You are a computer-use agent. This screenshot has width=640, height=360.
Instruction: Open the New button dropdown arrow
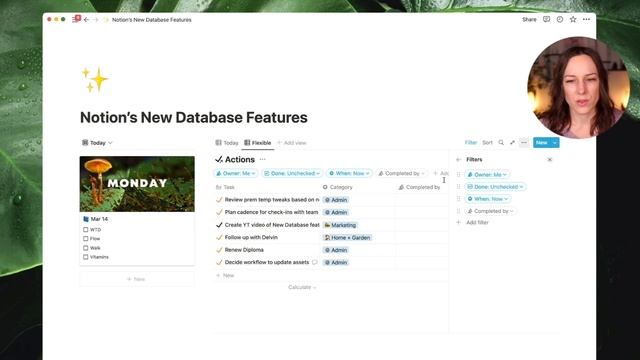pos(555,142)
